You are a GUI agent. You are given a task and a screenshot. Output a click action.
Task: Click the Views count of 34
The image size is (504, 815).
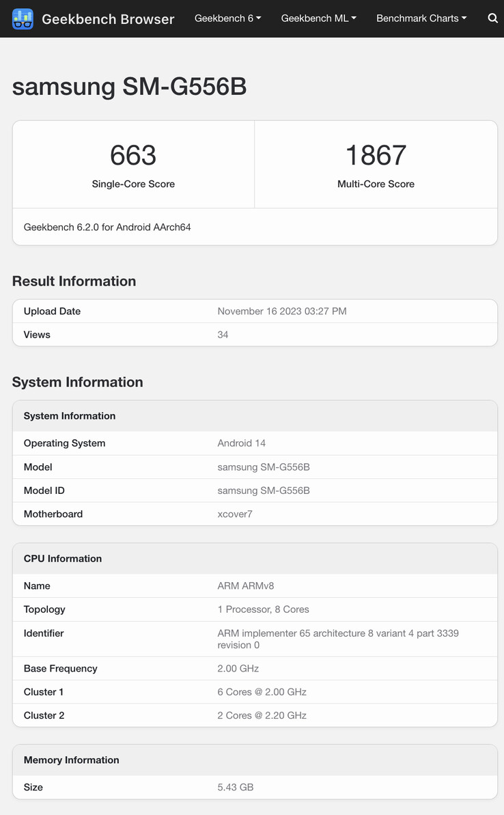[x=223, y=335]
